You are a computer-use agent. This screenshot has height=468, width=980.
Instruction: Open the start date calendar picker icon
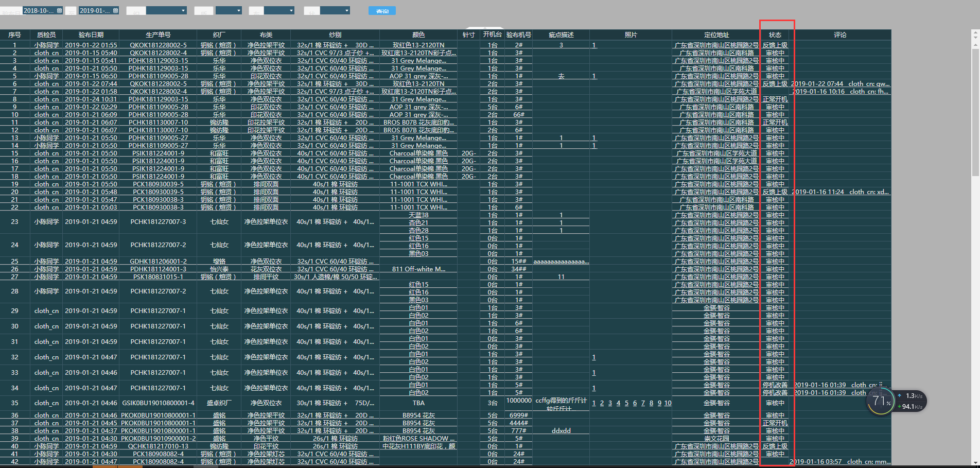(x=59, y=11)
